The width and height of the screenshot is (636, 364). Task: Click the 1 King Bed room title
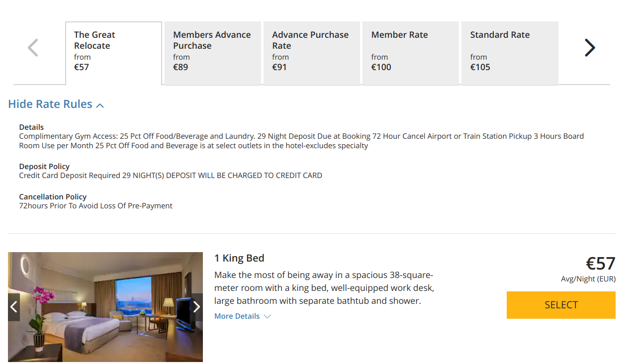pos(239,258)
